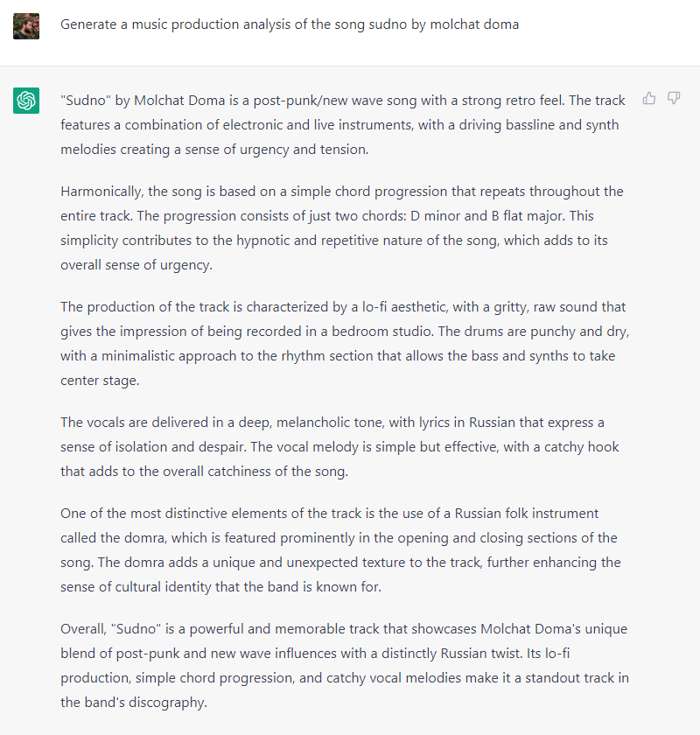Click the final paragraph beginning with Overall

[345, 666]
